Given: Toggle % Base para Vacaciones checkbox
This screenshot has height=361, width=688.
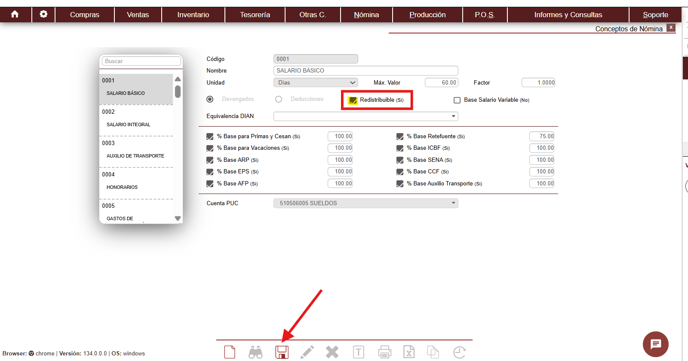Looking at the screenshot, I should pos(210,148).
